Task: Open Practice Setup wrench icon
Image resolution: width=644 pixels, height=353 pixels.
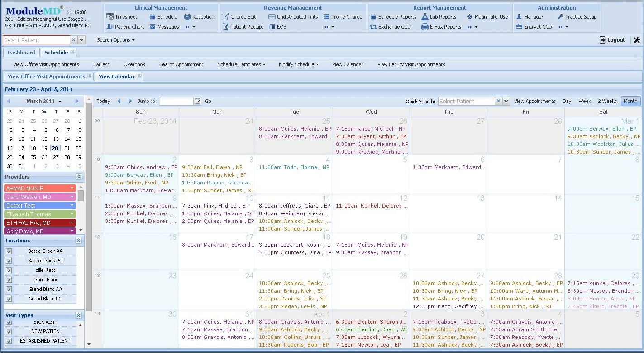Action: coord(560,17)
